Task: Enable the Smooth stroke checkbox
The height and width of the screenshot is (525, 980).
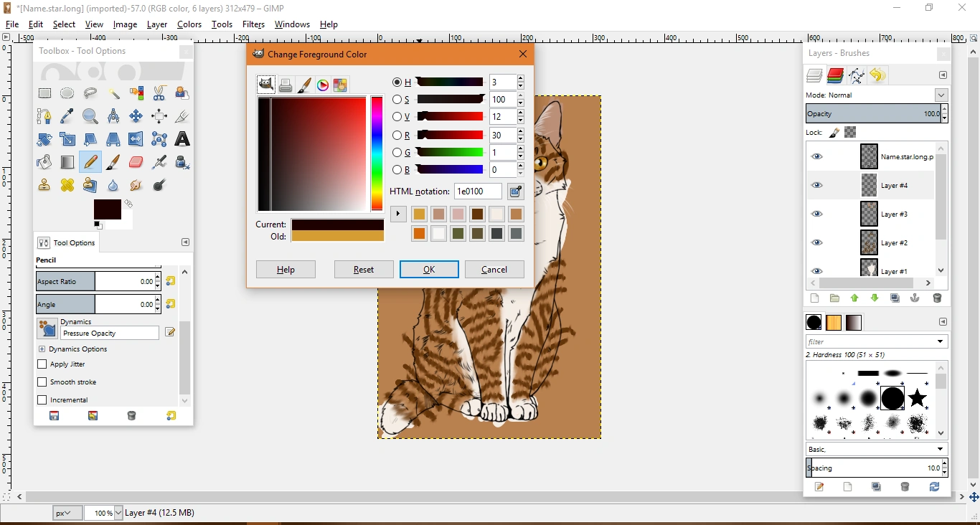Action: 42,382
